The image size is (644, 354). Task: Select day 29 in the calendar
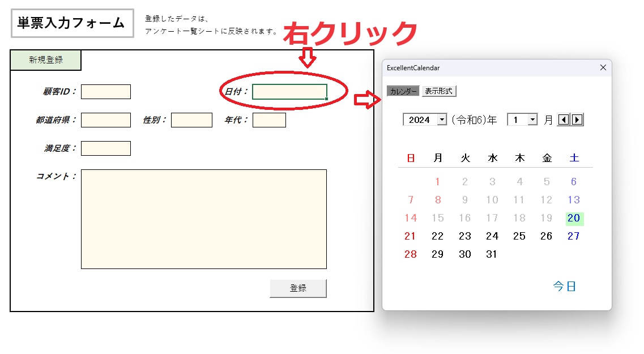pyautogui.click(x=437, y=254)
